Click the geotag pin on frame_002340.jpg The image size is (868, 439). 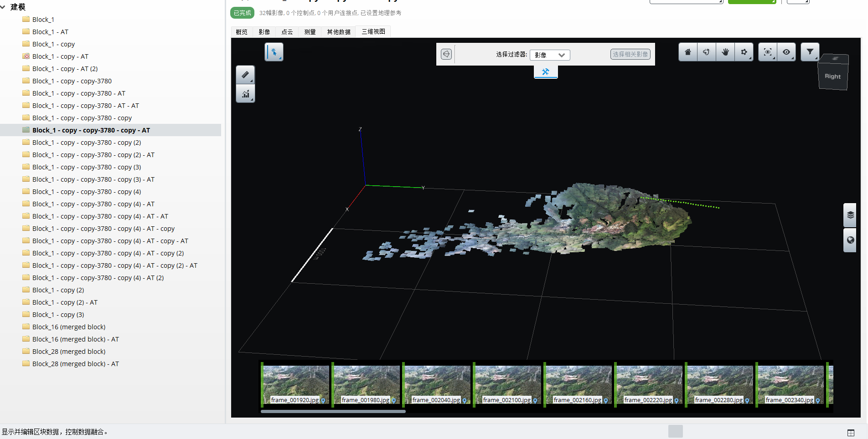[818, 401]
